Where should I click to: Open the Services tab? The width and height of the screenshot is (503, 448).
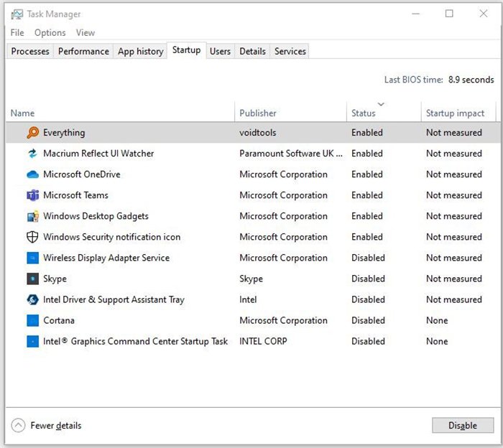[290, 51]
